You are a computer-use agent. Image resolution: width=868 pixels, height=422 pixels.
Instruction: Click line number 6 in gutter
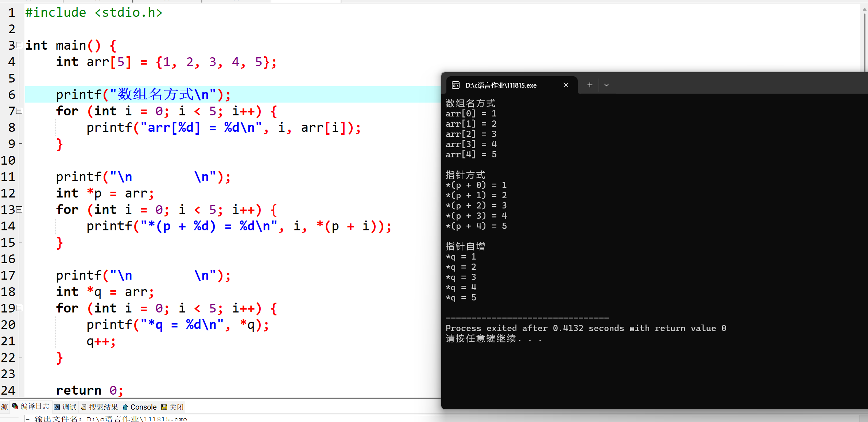point(12,95)
